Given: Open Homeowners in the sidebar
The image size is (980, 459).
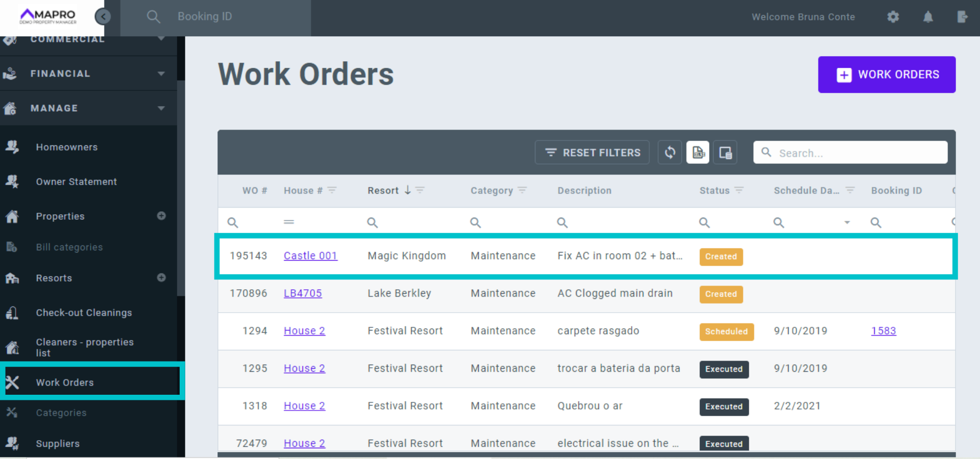Looking at the screenshot, I should 66,147.
